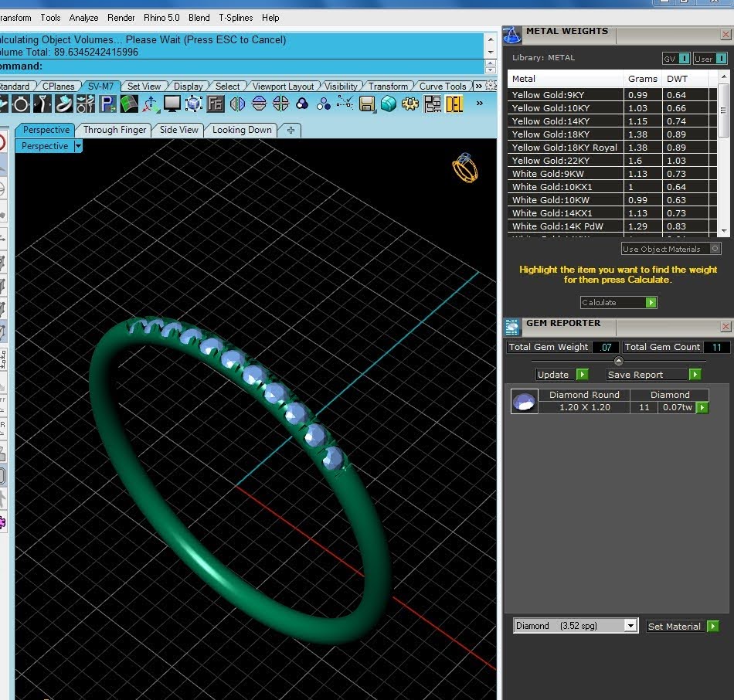This screenshot has height=700, width=734.
Task: Select the Viewport Layout toolbar tab
Action: [x=284, y=87]
